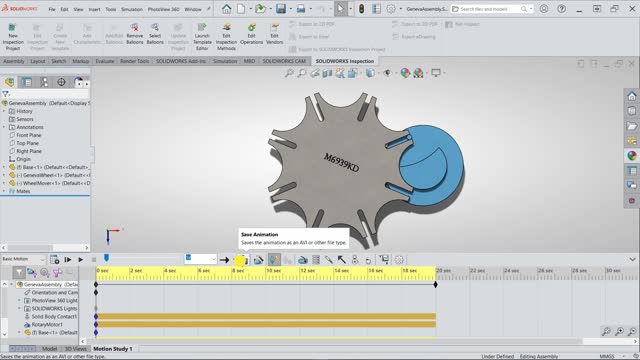Click Edit Inspection Methods button

click(226, 37)
